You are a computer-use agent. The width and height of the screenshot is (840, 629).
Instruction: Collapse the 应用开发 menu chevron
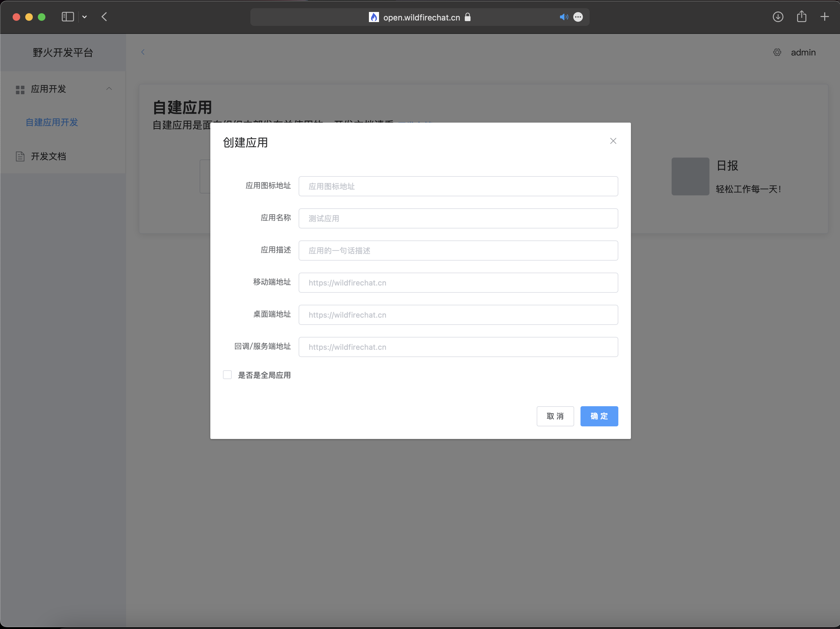109,89
